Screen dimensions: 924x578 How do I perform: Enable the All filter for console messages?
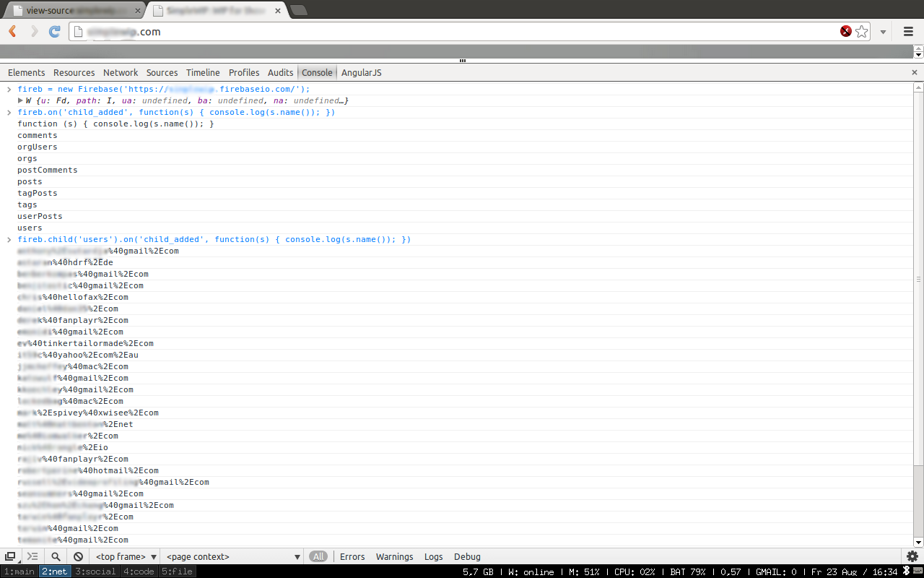click(318, 556)
